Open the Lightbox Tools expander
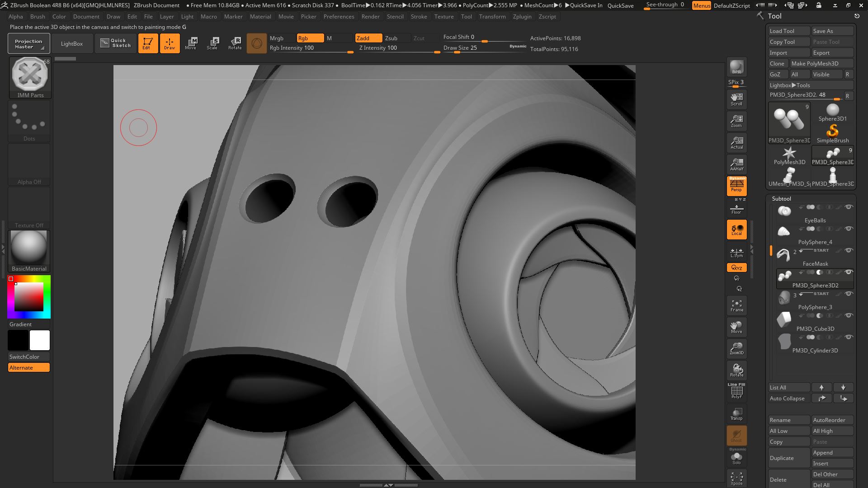This screenshot has height=488, width=868. pyautogui.click(x=811, y=85)
